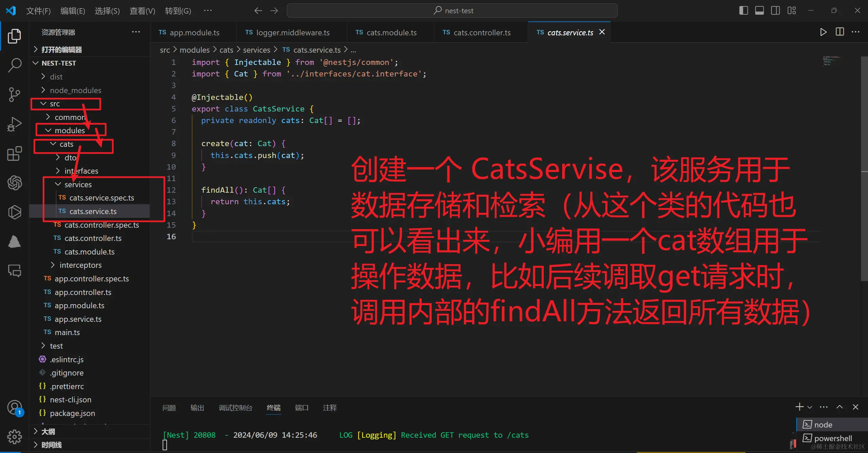Screen dimensions: 868x453
Task: Expand the 大纲 outline section
Action: pos(90,432)
